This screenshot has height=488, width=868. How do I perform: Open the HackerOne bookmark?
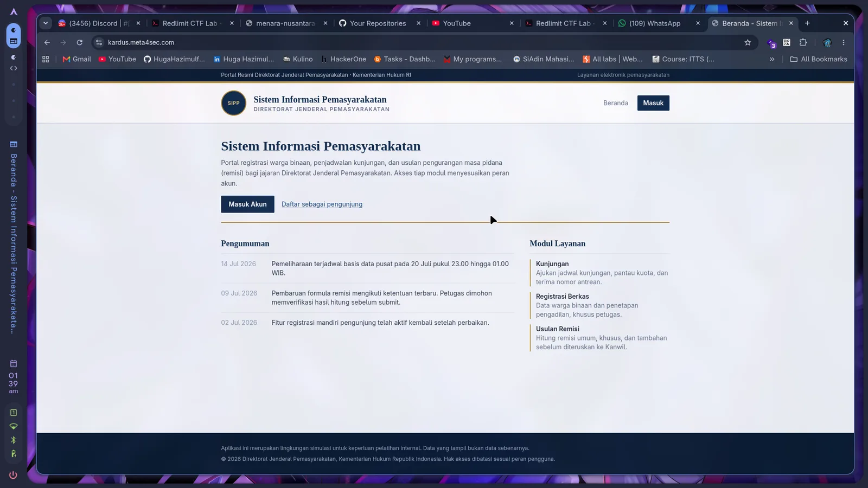click(343, 59)
